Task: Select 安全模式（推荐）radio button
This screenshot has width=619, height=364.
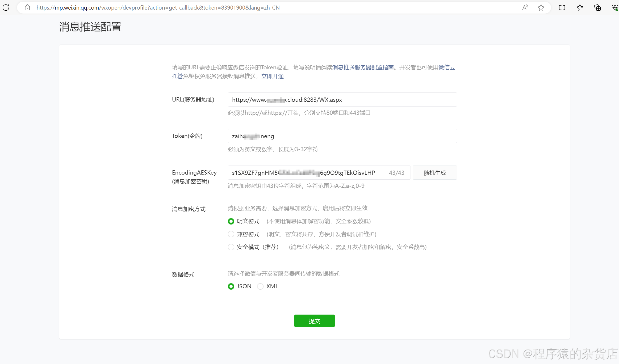Action: coord(231,247)
